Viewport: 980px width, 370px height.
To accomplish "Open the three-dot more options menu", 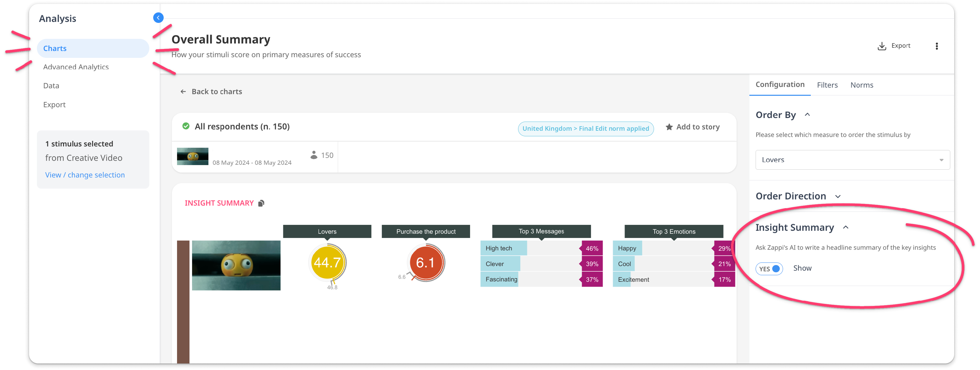I will click(936, 46).
